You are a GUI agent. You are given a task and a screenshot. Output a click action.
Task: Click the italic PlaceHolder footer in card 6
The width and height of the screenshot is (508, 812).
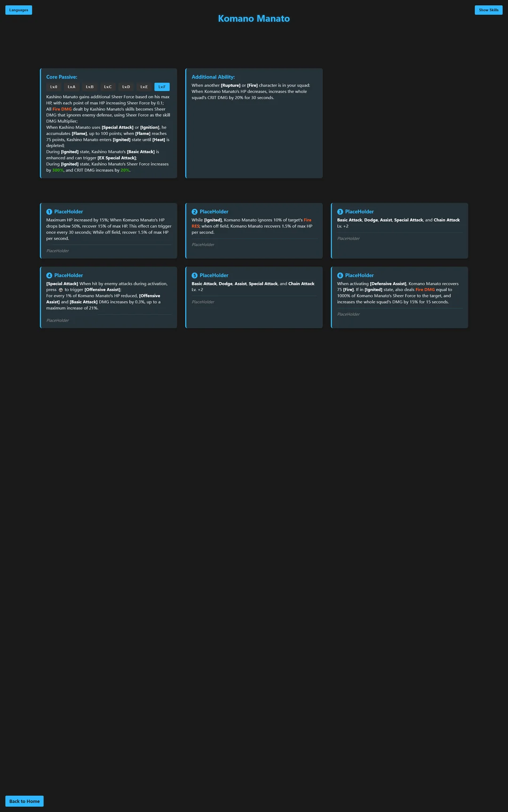pos(349,314)
